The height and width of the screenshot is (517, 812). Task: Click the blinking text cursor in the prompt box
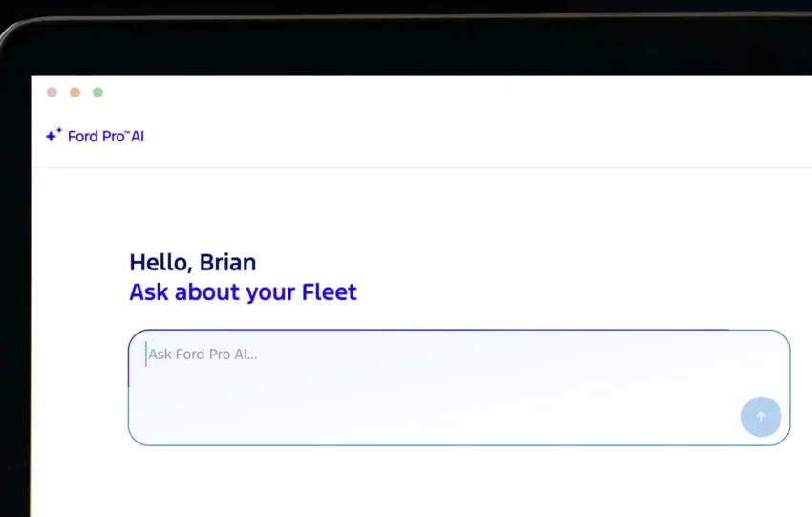point(146,355)
